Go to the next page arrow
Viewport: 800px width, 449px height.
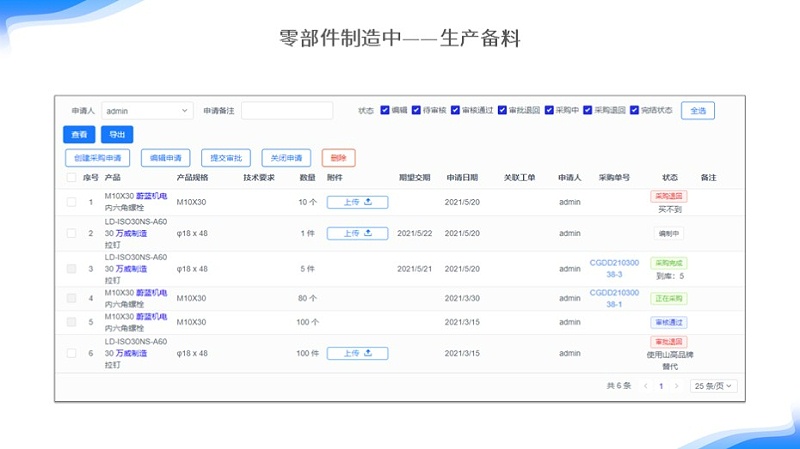676,385
